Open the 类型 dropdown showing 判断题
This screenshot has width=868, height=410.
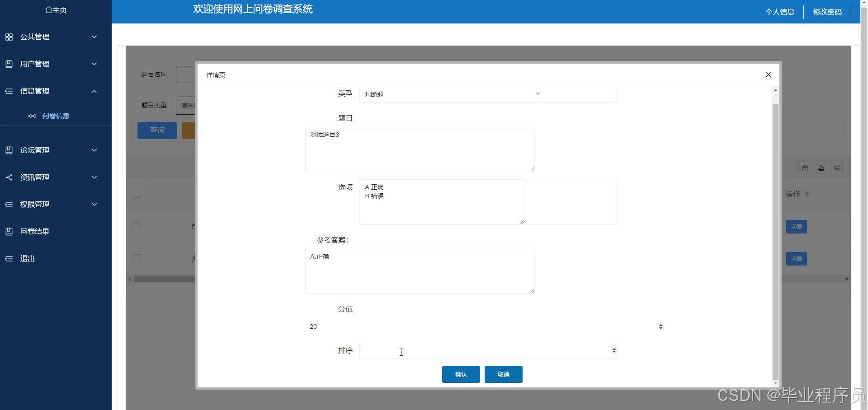tap(489, 94)
